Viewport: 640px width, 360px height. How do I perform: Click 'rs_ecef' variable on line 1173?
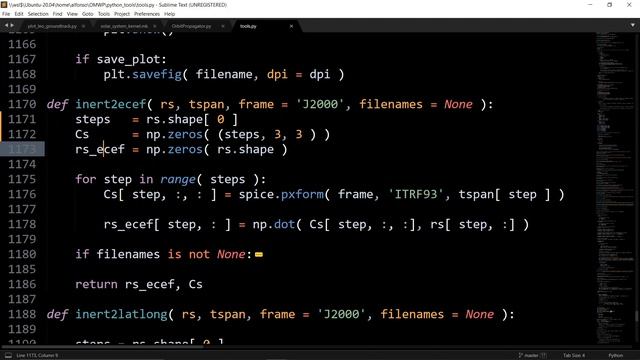pyautogui.click(x=100, y=149)
